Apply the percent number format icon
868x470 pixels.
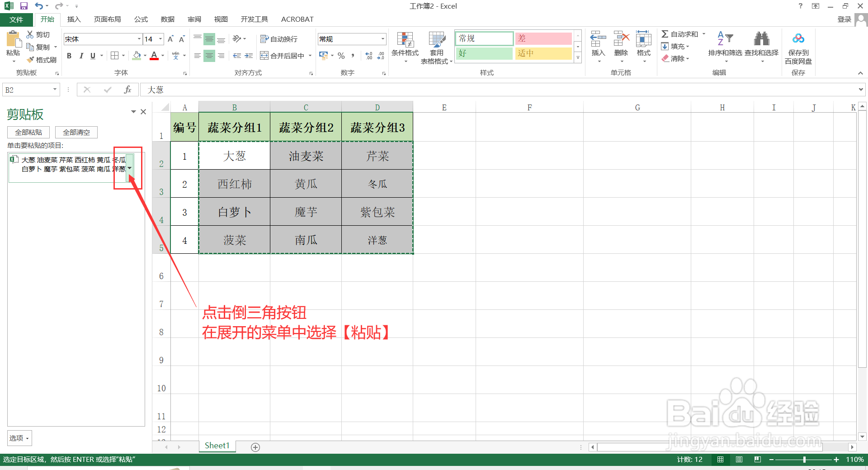click(x=341, y=55)
